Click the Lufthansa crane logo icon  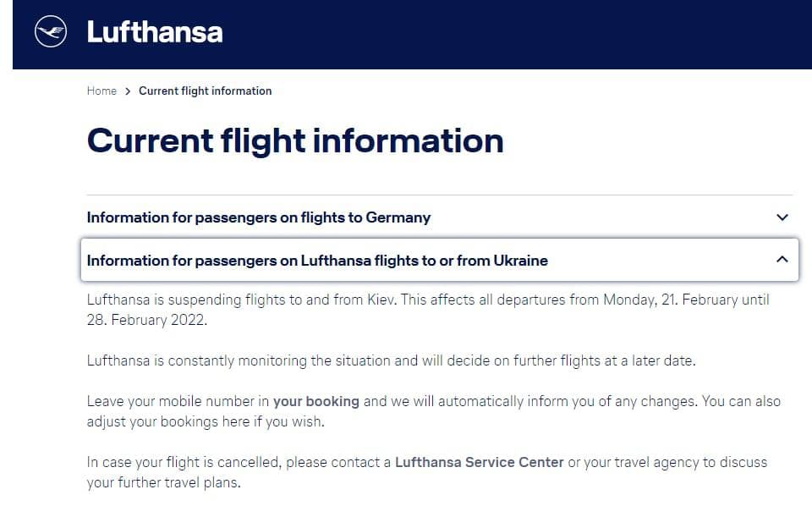50,33
